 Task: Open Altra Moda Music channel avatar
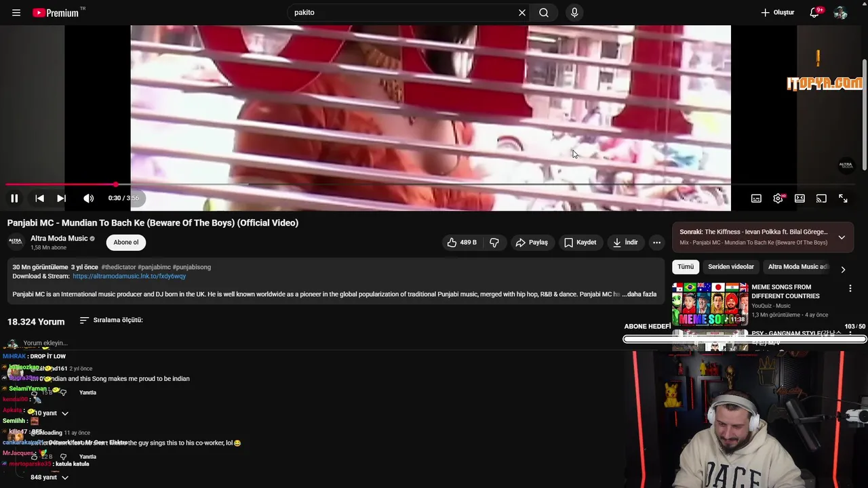coord(15,242)
